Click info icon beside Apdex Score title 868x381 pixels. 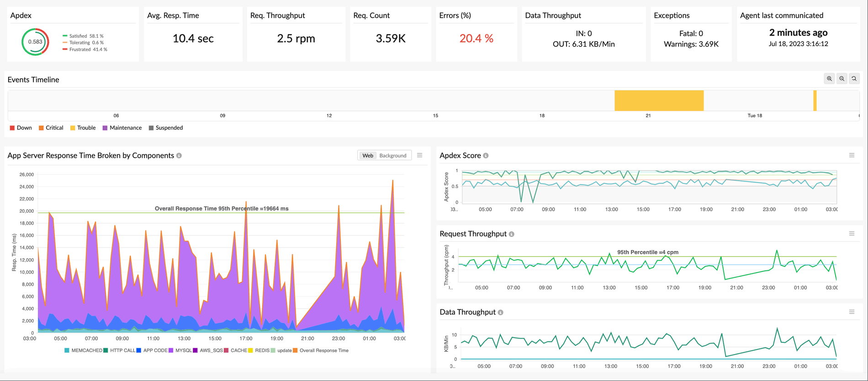pyautogui.click(x=486, y=156)
